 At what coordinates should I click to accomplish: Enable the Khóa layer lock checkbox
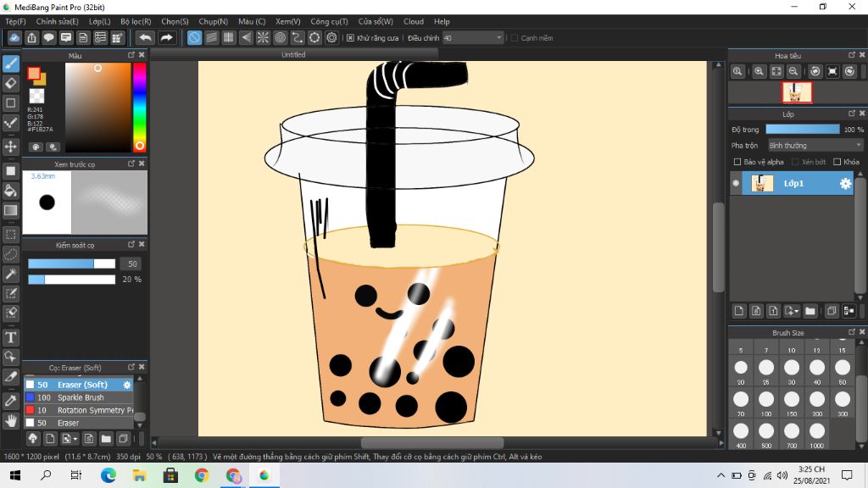coord(837,162)
